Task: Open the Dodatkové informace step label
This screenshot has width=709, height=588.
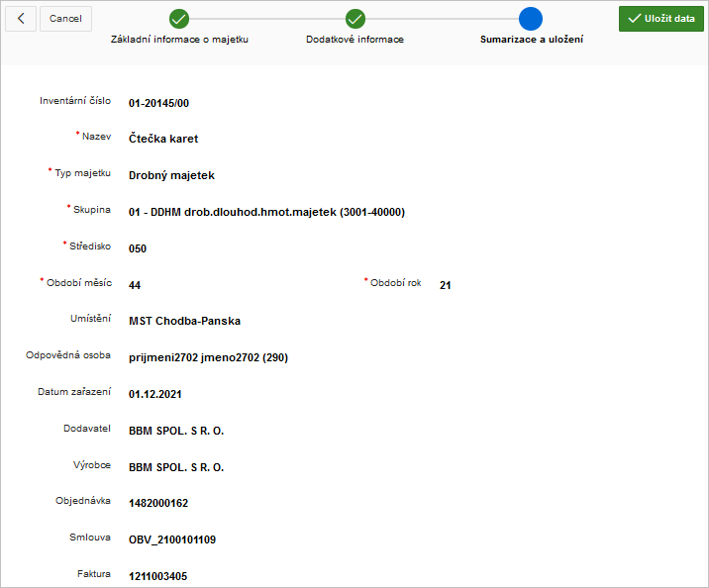Action: click(x=354, y=40)
